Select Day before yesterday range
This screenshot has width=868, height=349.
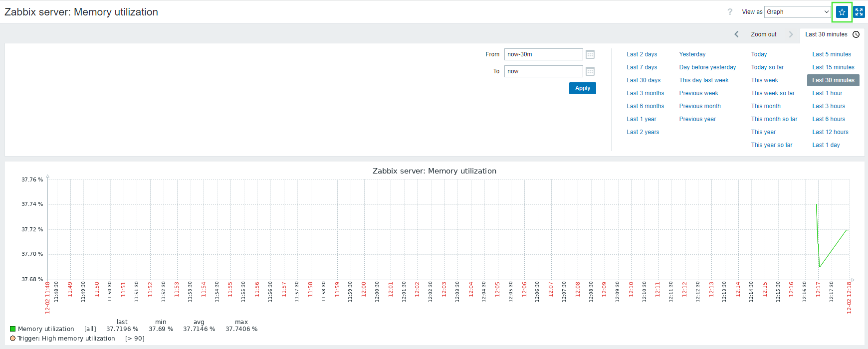point(707,67)
